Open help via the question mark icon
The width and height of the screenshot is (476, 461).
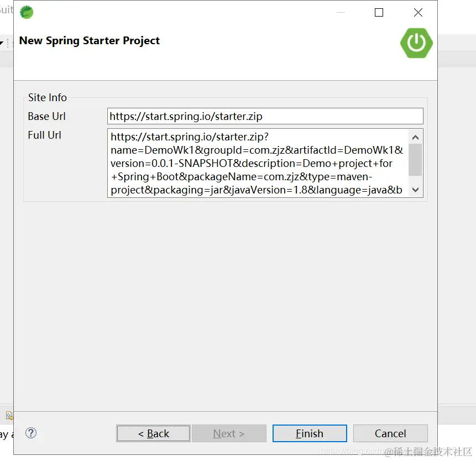31,433
